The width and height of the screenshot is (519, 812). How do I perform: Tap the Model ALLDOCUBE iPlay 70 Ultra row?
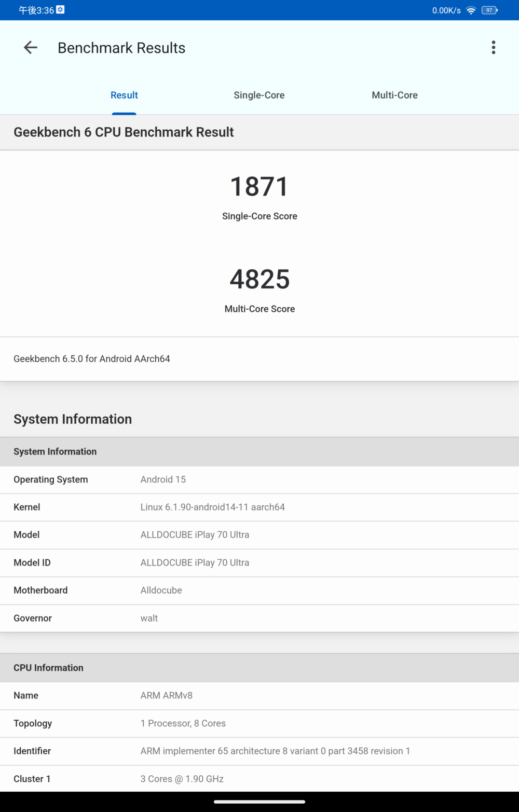click(x=259, y=535)
